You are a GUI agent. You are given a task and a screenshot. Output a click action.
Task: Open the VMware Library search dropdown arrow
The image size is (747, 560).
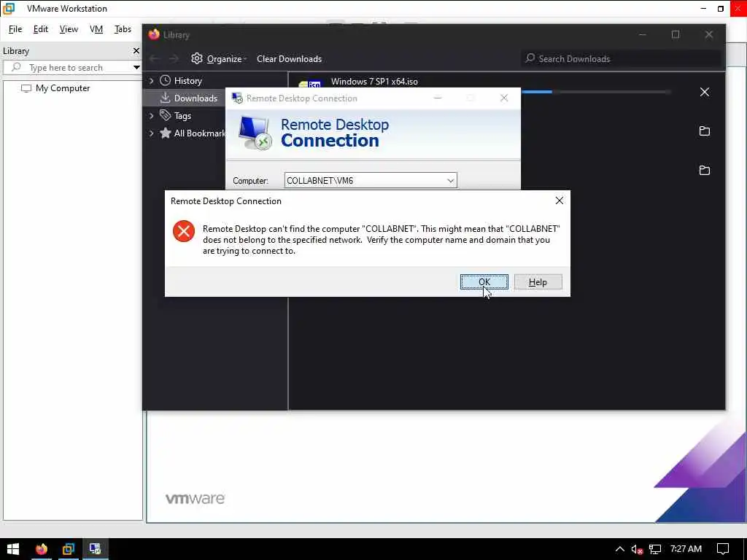point(136,68)
